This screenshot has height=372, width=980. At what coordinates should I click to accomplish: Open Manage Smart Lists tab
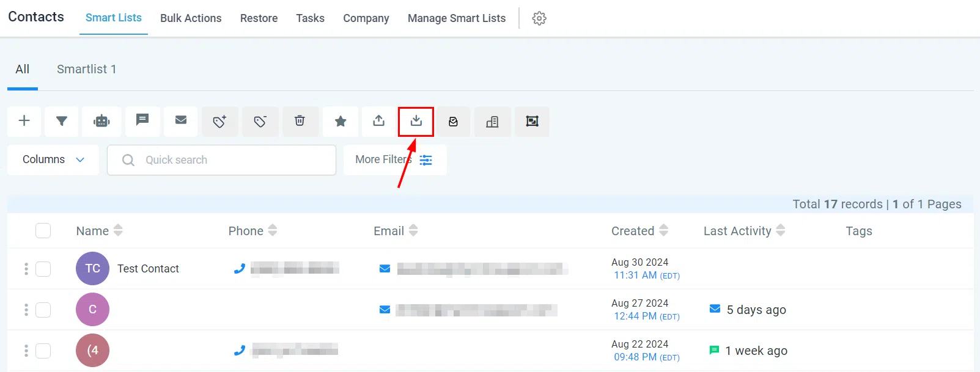(457, 18)
